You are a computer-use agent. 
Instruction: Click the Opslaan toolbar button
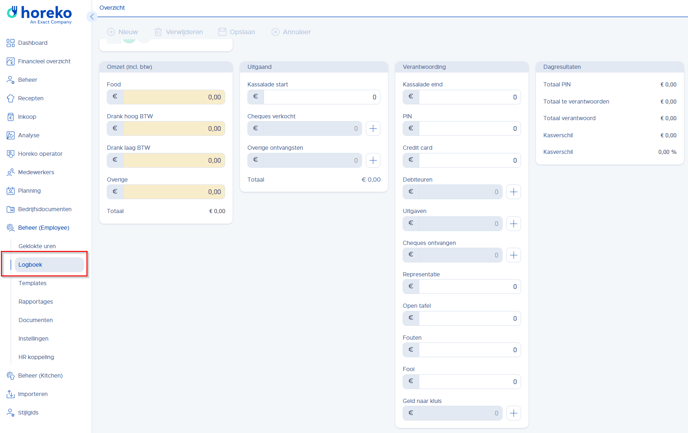click(x=237, y=32)
